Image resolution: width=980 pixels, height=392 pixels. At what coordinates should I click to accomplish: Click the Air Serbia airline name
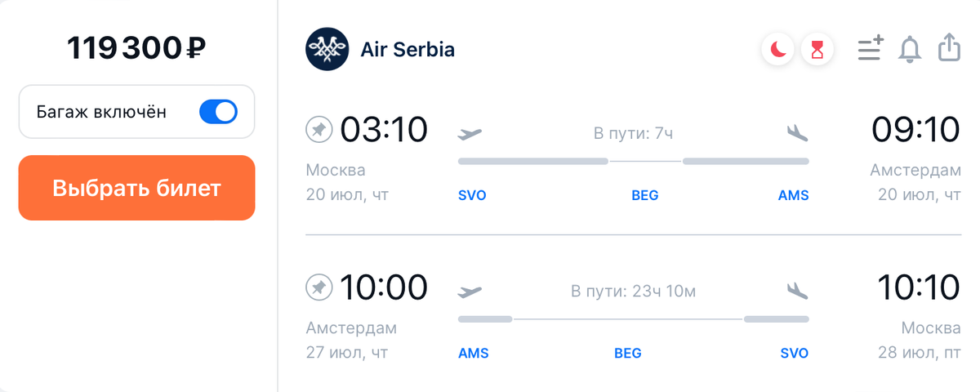(x=408, y=50)
